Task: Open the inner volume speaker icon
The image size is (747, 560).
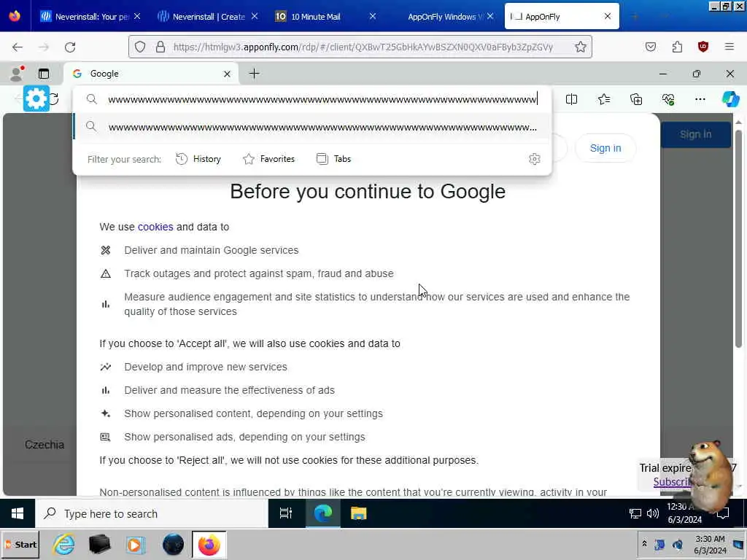Action: point(653,513)
